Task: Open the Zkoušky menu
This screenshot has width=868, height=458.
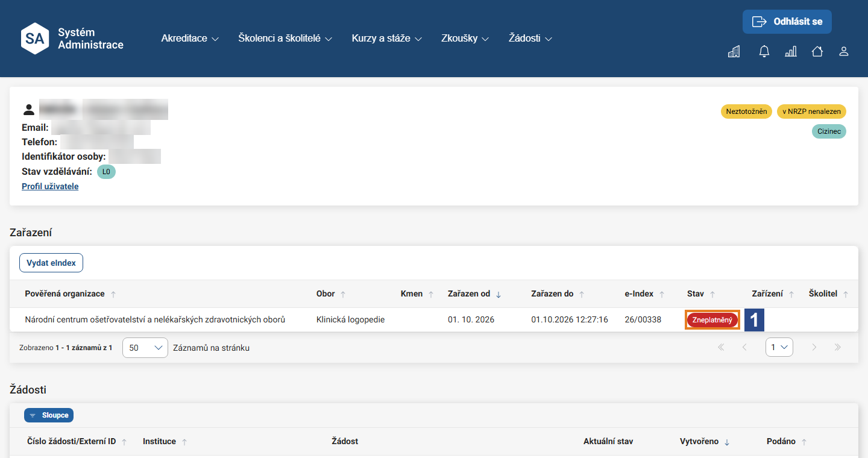Action: coord(465,39)
